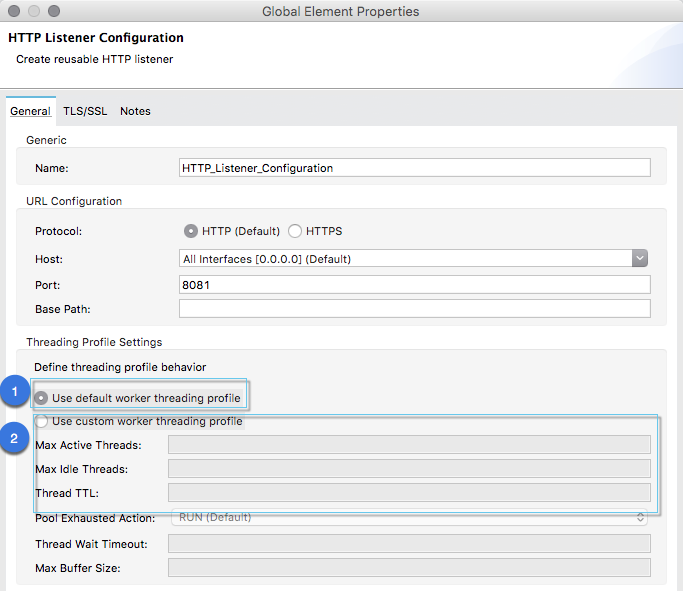Click the Port field containing 8081
Viewport: 683px width, 591px height.
414,284
